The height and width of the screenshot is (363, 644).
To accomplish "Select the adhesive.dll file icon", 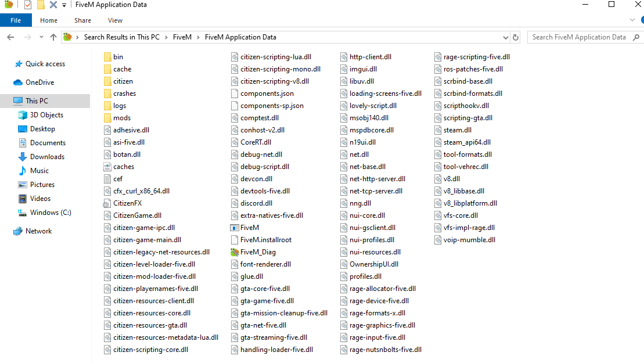I will point(107,130).
